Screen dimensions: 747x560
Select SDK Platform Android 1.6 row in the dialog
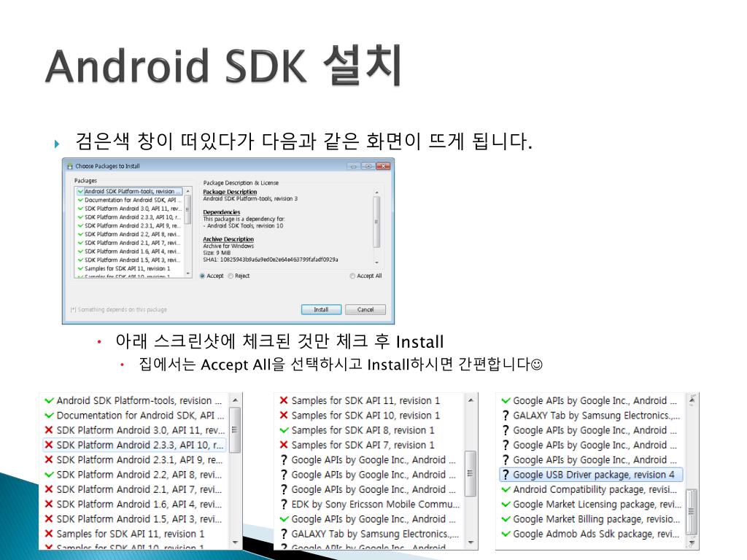click(129, 252)
